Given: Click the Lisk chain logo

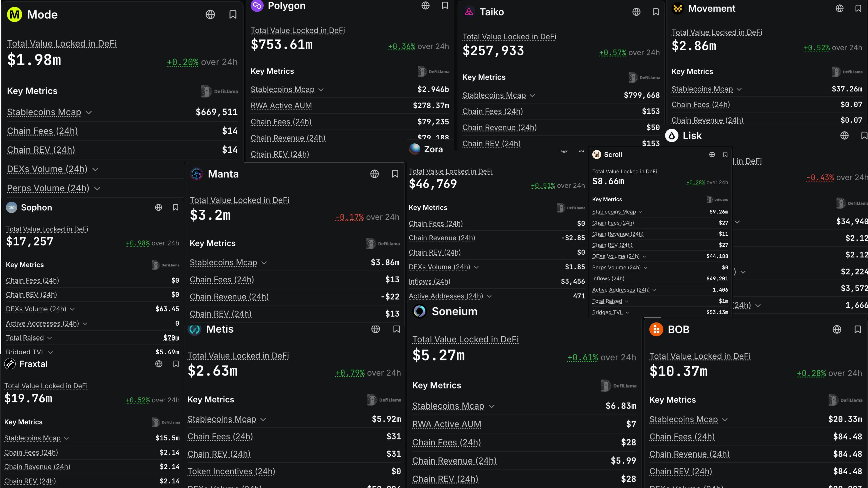Looking at the screenshot, I should click(x=672, y=135).
